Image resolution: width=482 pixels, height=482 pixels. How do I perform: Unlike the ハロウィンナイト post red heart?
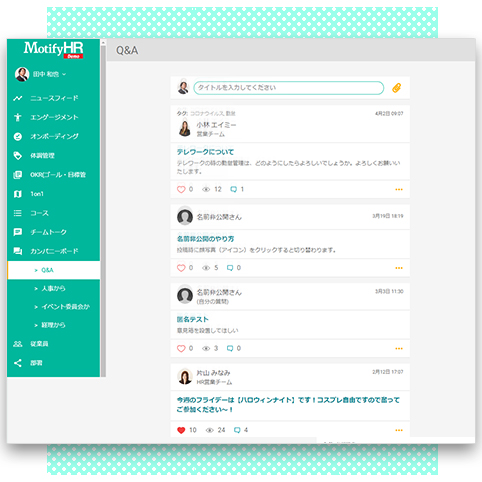181,430
